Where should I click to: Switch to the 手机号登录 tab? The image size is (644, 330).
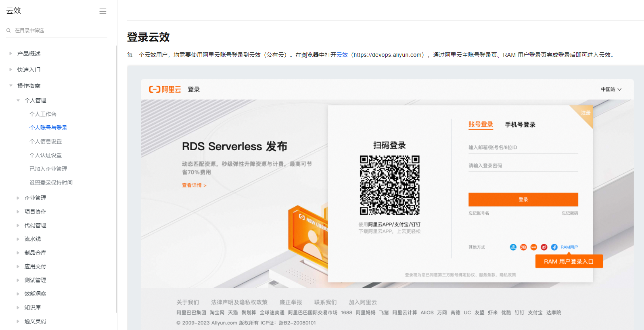(x=520, y=125)
